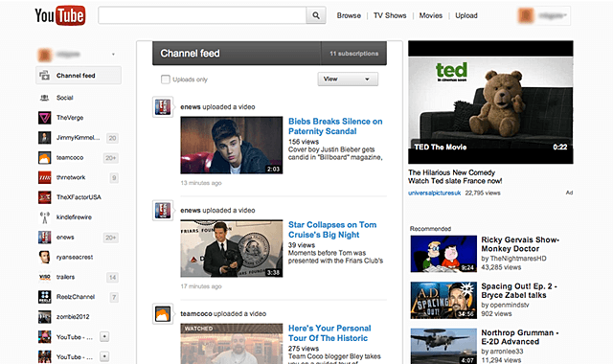Click the Social people icon
This screenshot has width=613, height=364.
click(45, 98)
